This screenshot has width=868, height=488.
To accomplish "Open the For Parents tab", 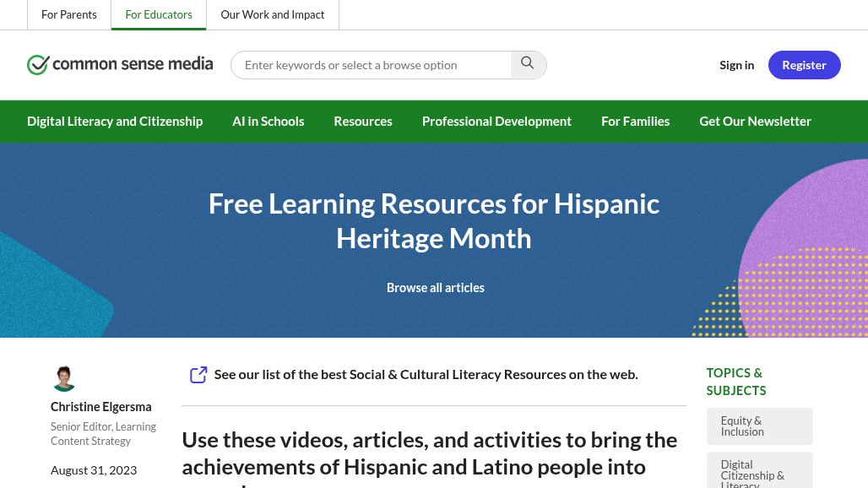I will 68,15.
